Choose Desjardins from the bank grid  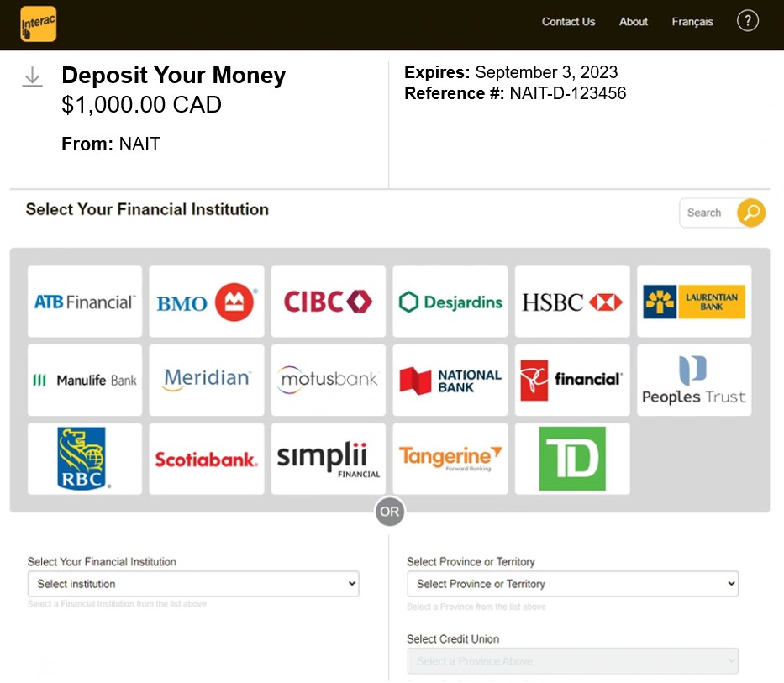coord(450,302)
